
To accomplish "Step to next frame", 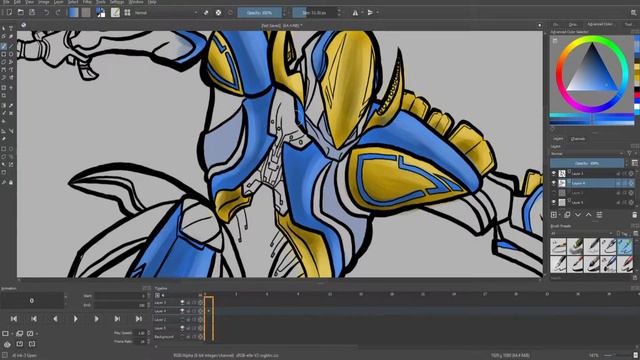I will pos(96,318).
